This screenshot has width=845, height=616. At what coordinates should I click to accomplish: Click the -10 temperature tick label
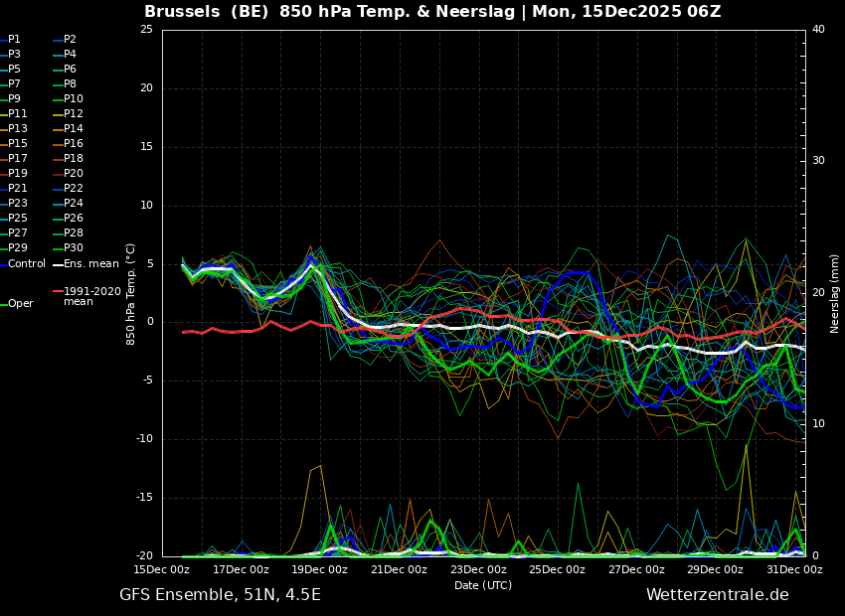click(x=144, y=439)
